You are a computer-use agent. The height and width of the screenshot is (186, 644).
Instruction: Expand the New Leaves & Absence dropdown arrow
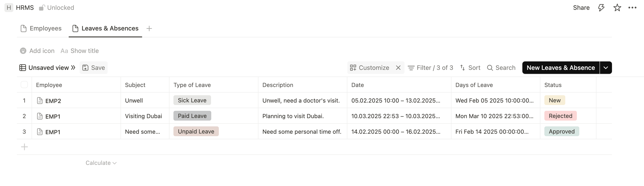pyautogui.click(x=606, y=68)
